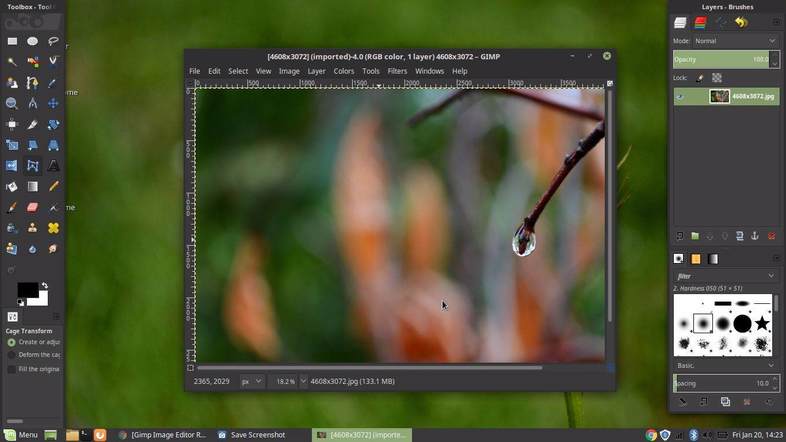Adjust the layer Opacity slider
The width and height of the screenshot is (786, 442).
click(x=724, y=60)
